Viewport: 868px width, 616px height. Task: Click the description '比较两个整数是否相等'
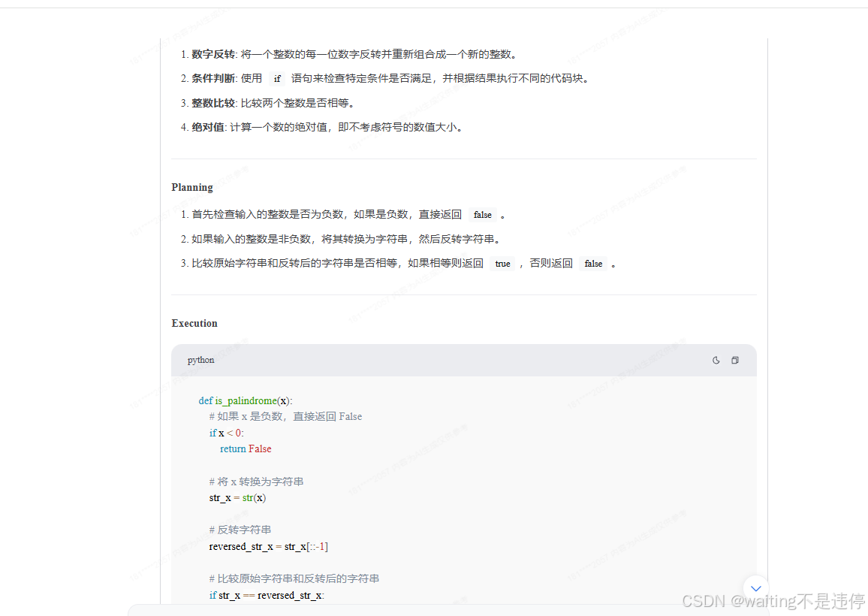[x=294, y=103]
